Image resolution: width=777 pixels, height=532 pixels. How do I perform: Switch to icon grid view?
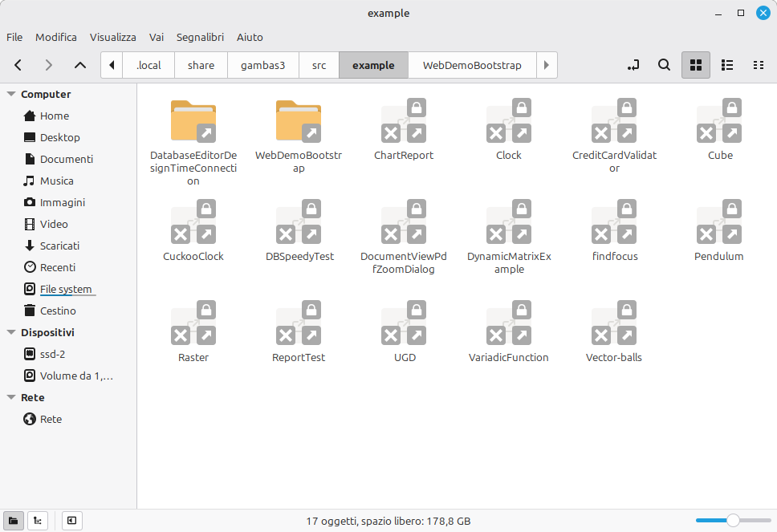[x=696, y=65]
